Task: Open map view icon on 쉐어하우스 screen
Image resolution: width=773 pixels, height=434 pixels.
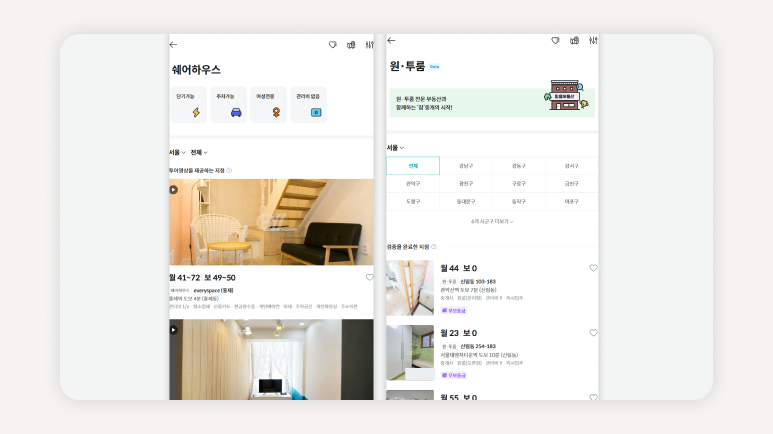Action: coord(351,44)
